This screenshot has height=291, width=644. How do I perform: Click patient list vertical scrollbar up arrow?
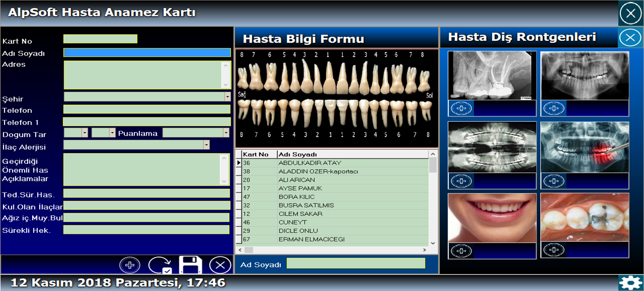(432, 154)
